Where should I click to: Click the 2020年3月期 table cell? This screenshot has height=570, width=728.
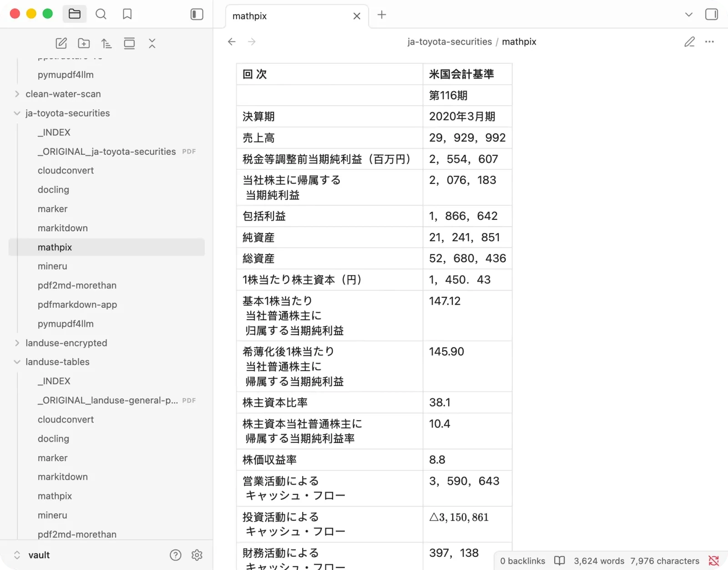point(467,117)
